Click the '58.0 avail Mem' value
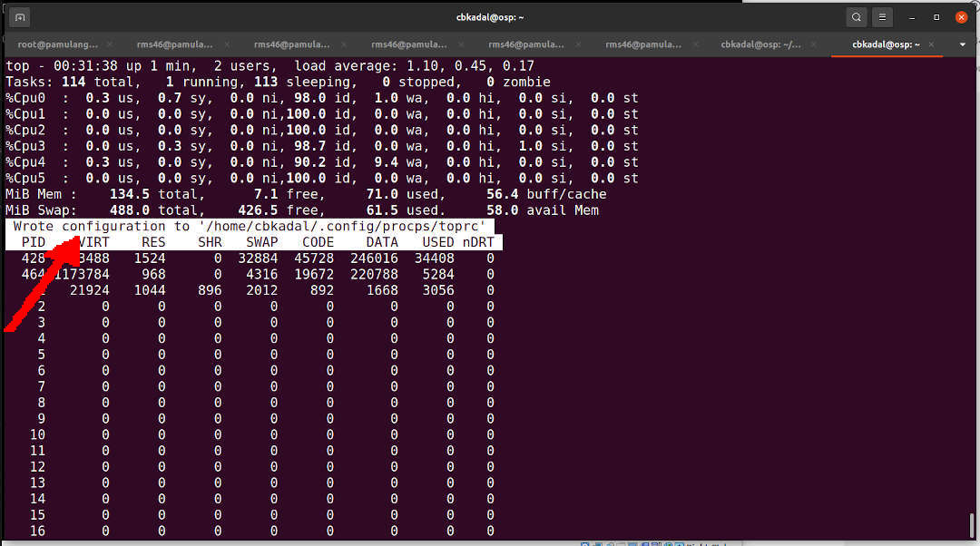 coord(543,210)
